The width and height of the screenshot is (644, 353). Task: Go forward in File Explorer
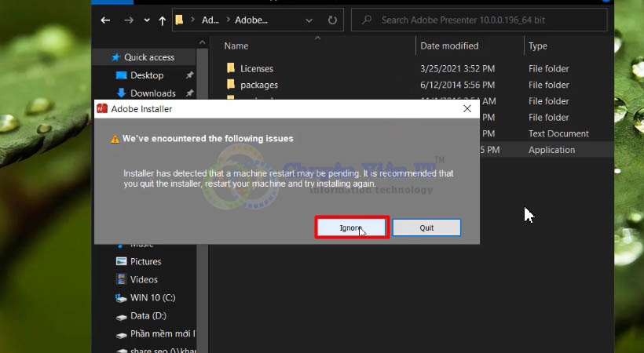tap(129, 20)
